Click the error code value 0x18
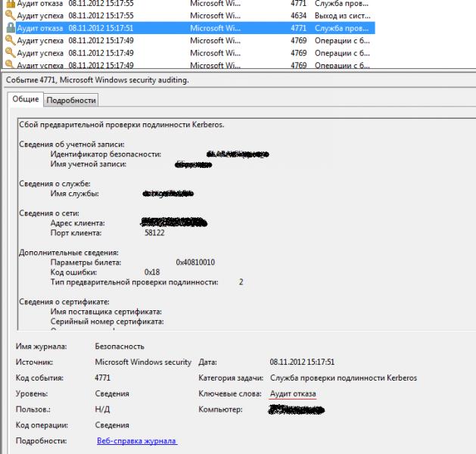Screen dimensions: 476x454 152,272
